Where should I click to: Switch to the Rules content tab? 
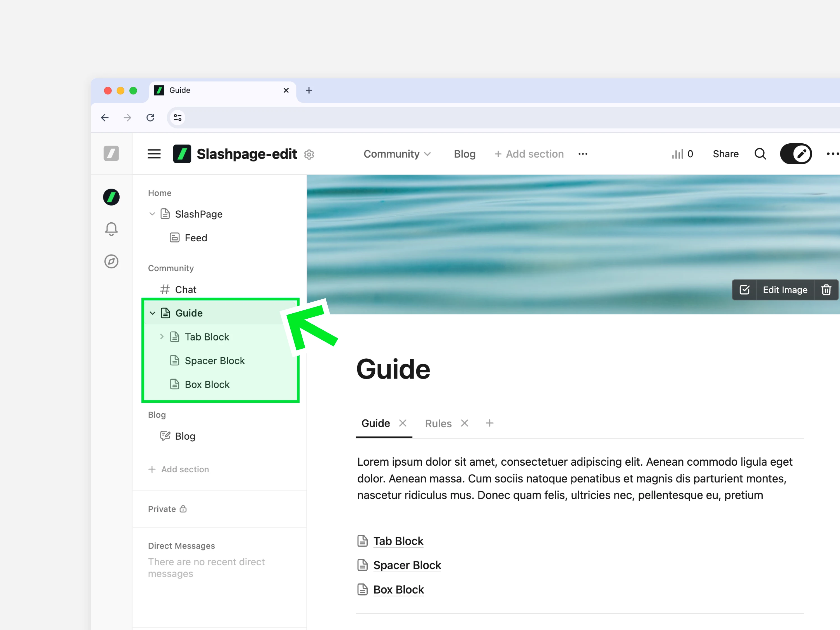coord(438,423)
